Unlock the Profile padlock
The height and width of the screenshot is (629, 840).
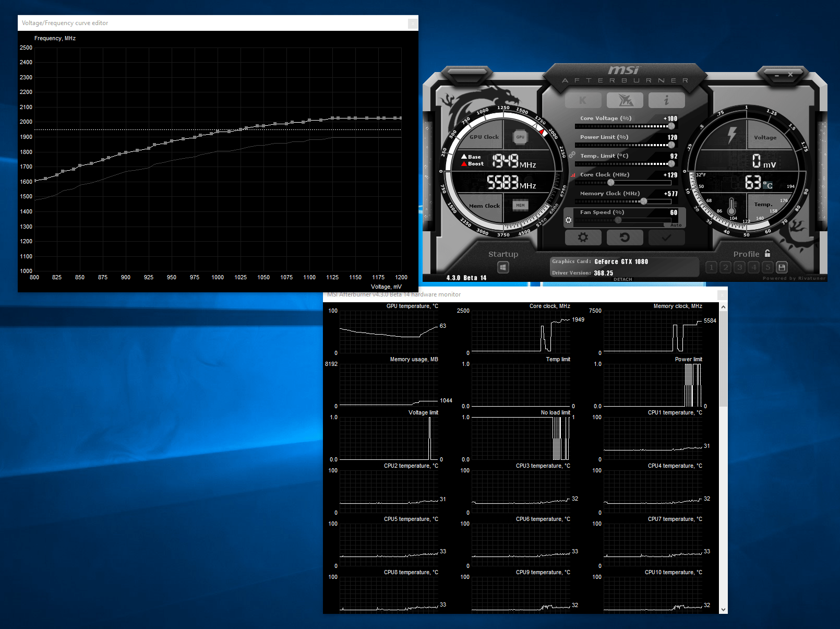click(x=767, y=253)
